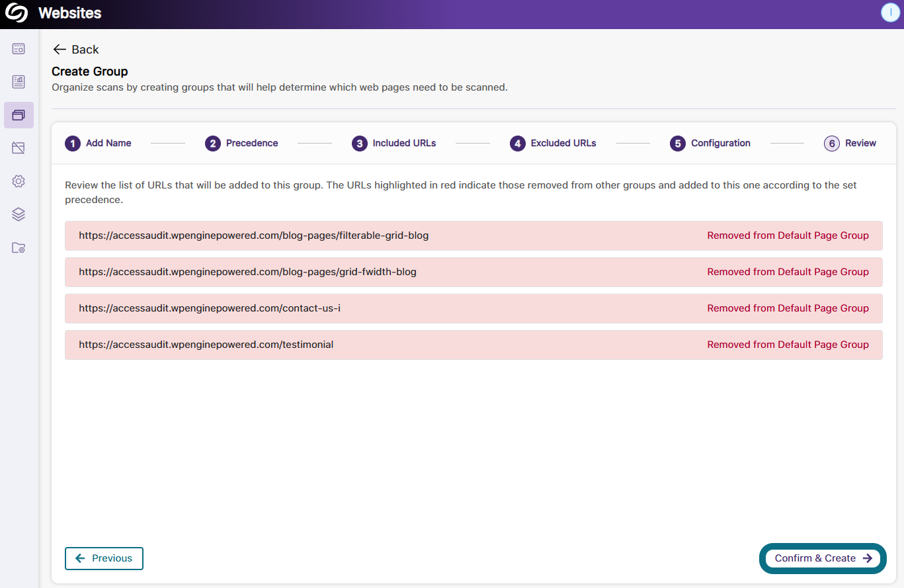Open the settings gear in the sidebar
Screen dimensions: 904x588
click(x=19, y=181)
